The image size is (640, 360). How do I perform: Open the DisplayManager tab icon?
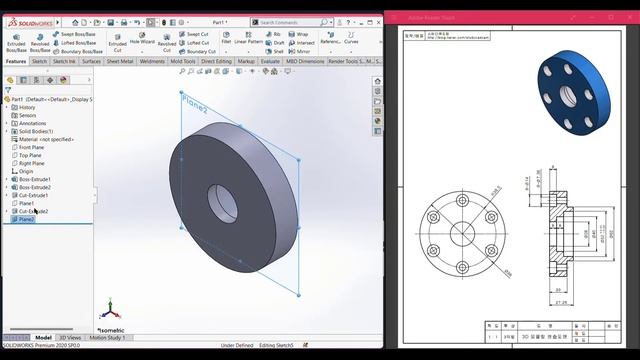pos(63,80)
